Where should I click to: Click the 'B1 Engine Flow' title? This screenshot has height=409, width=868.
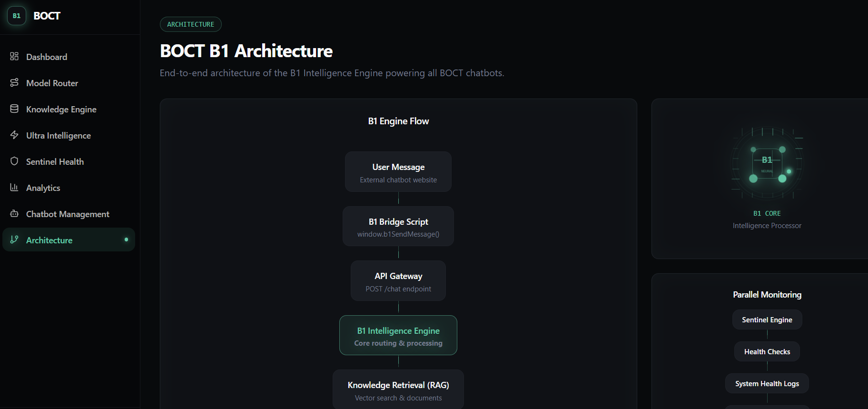point(398,121)
